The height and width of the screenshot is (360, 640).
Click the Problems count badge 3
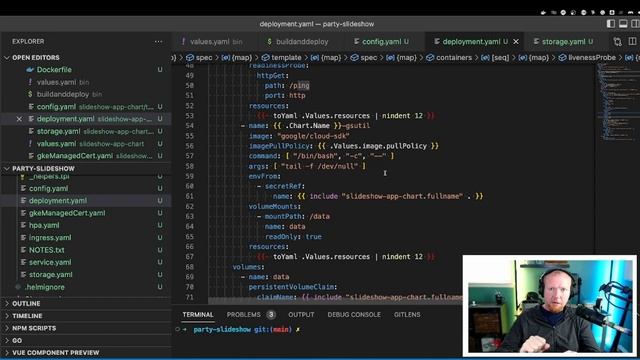271,315
